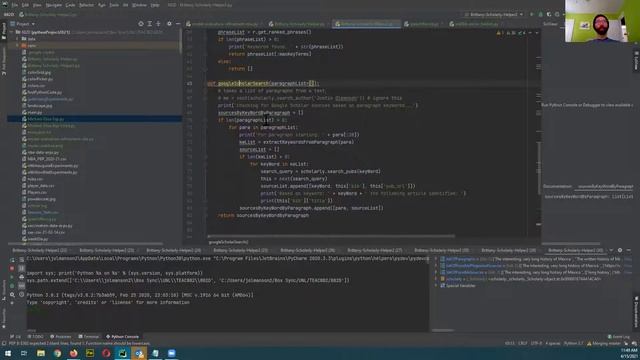This screenshot has height=360, width=640.
Task: Toggle the SciView sidebar button
Action: click(636, 61)
